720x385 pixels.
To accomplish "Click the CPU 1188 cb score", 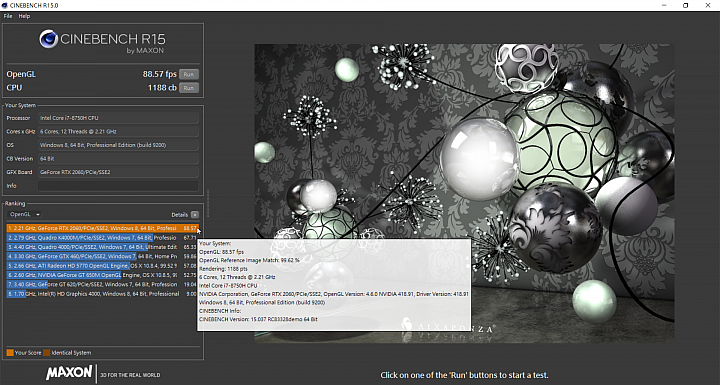I will pos(162,88).
